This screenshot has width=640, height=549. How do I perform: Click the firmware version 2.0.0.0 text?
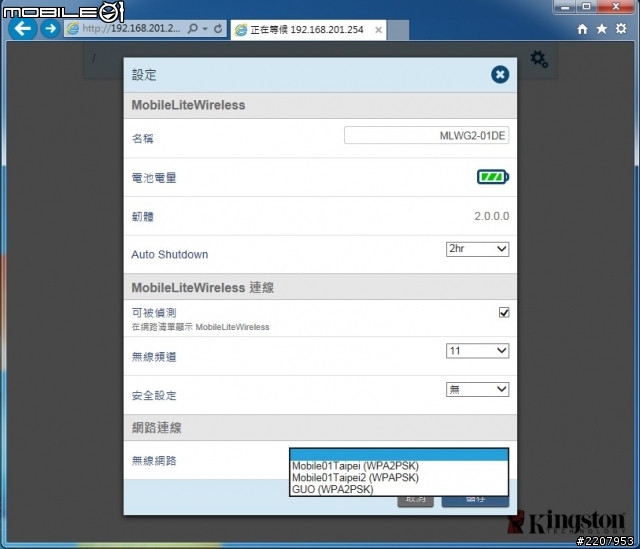pyautogui.click(x=491, y=216)
